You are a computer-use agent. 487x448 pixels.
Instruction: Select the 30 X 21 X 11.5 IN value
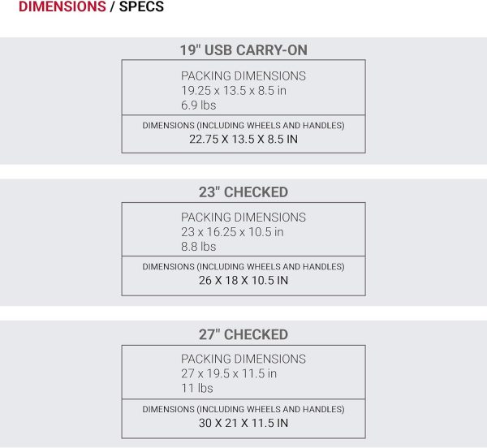click(x=243, y=423)
